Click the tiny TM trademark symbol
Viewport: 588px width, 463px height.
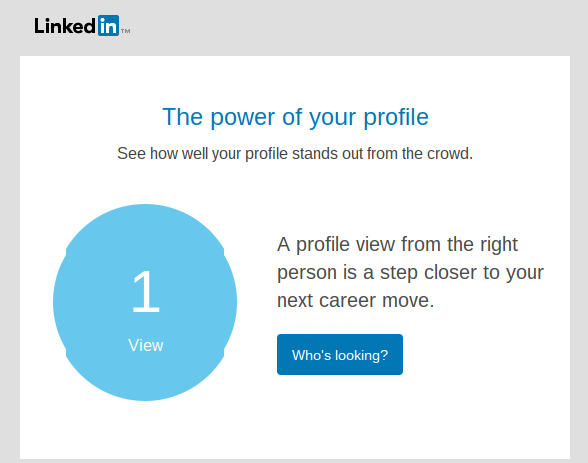click(126, 31)
